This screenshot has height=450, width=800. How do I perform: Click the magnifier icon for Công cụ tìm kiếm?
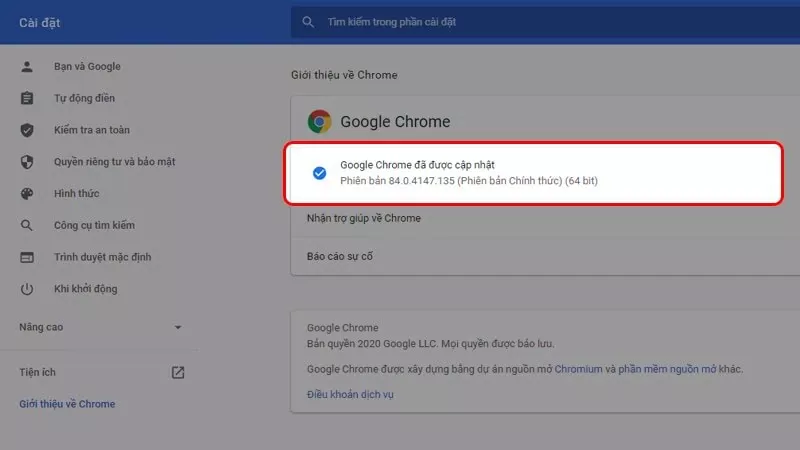point(27,225)
